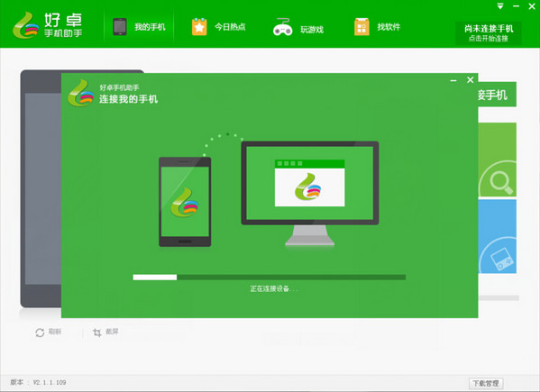Click the magnifier search tile behind dialog
The image size is (540, 392).
(x=498, y=160)
